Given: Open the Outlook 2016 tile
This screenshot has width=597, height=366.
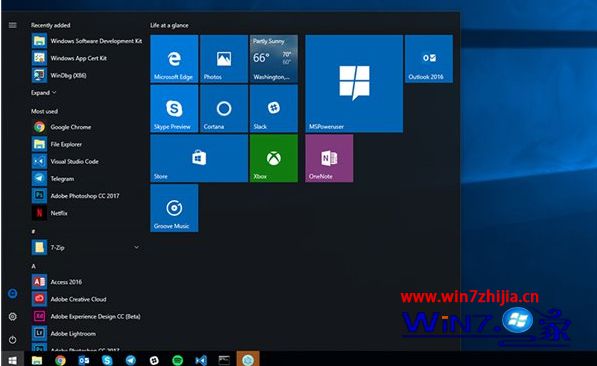Looking at the screenshot, I should coord(429,59).
